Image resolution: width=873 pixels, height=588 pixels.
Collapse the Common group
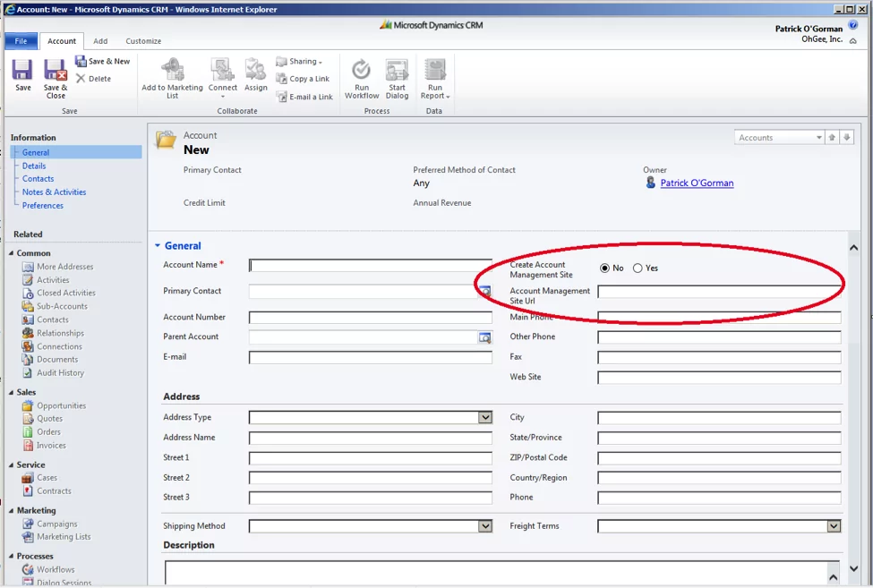pos(11,253)
